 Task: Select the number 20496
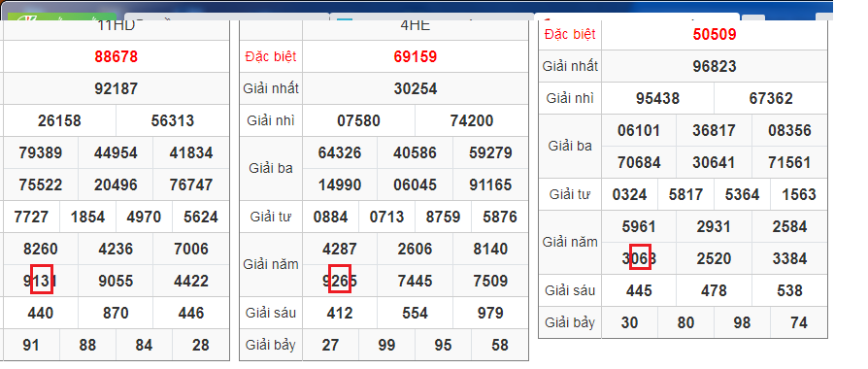click(x=116, y=185)
